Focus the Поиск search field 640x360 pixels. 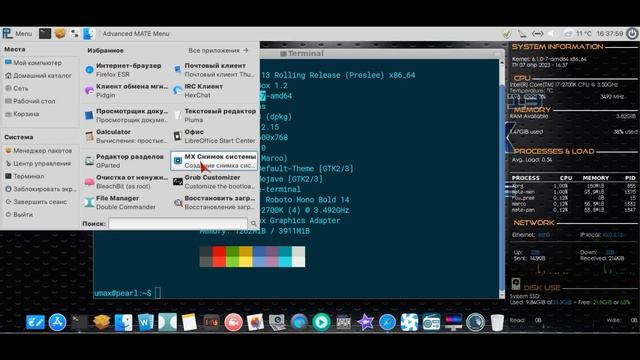point(178,223)
